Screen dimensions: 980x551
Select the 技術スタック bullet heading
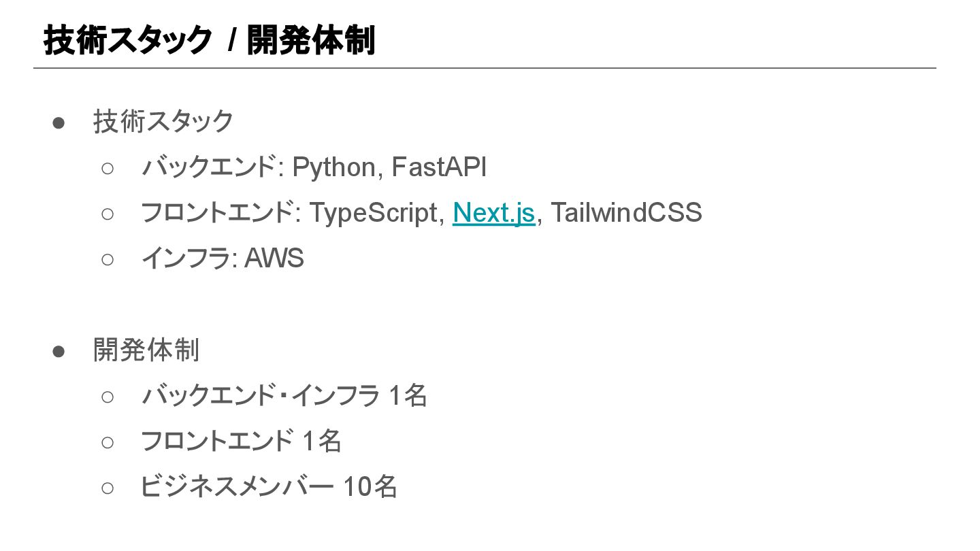click(164, 122)
